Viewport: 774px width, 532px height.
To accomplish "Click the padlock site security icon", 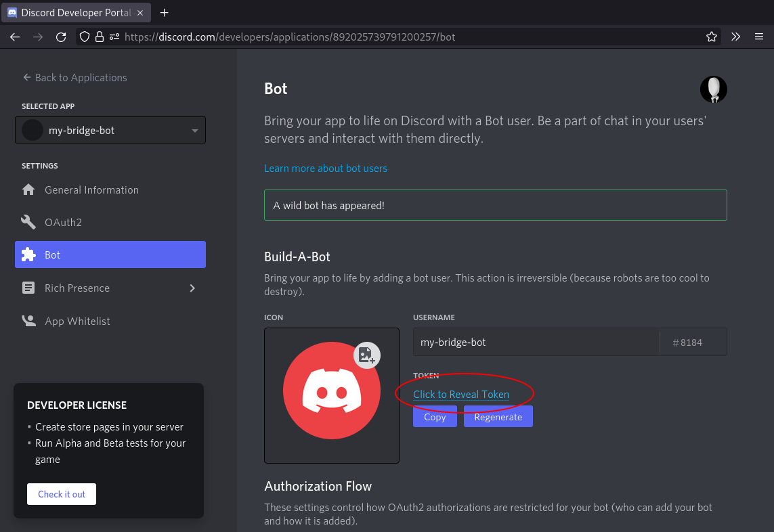I will [x=100, y=37].
